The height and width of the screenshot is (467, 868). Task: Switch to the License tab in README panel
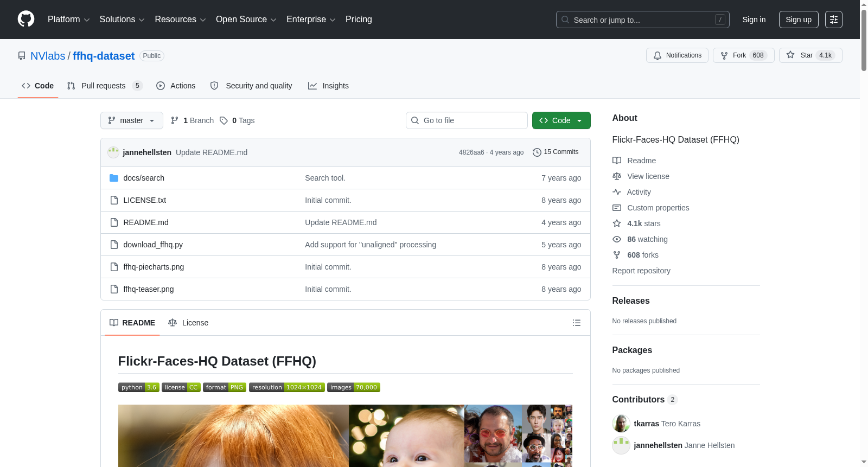click(188, 323)
